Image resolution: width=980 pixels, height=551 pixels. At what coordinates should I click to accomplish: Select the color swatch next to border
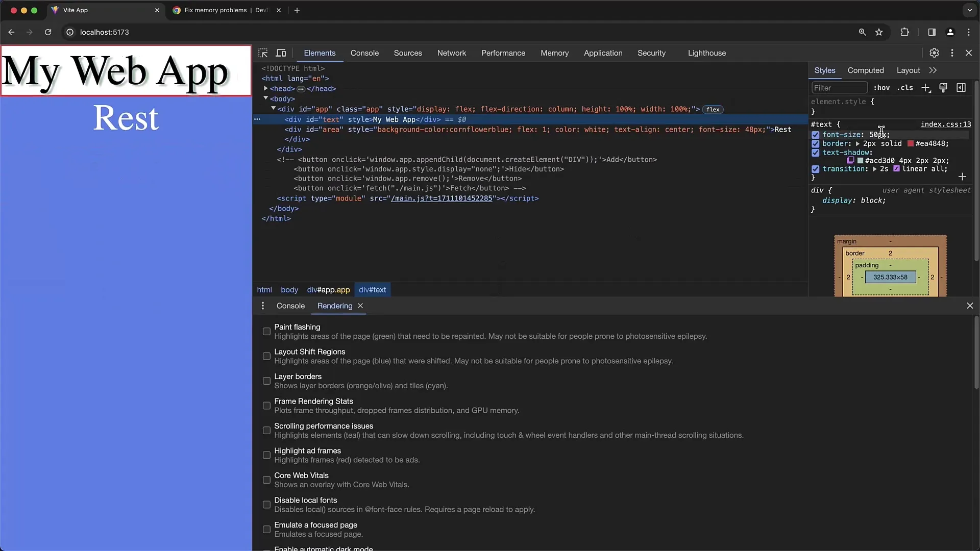[910, 143]
